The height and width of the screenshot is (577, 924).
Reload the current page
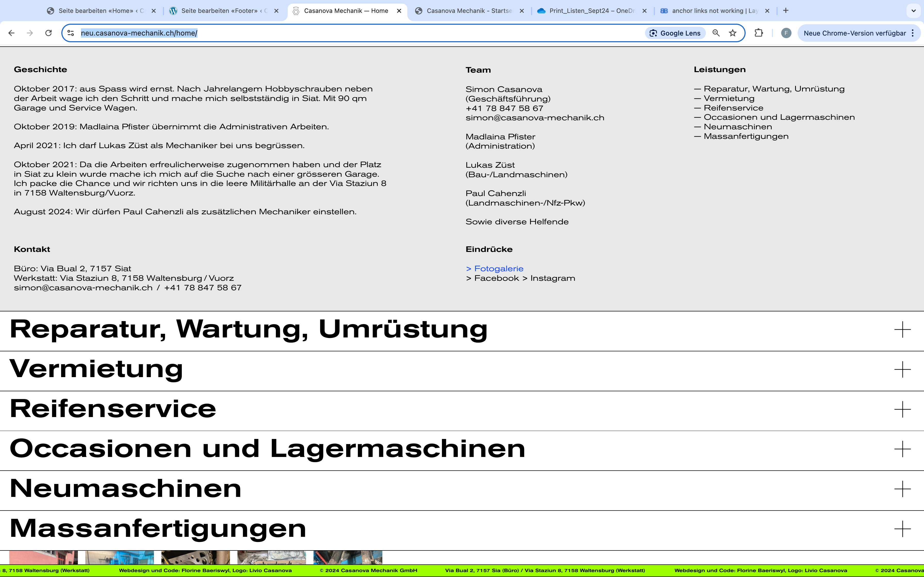click(x=48, y=33)
